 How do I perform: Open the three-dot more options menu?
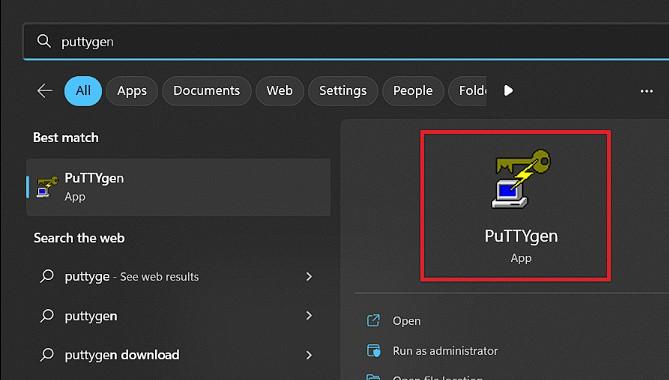(x=646, y=91)
